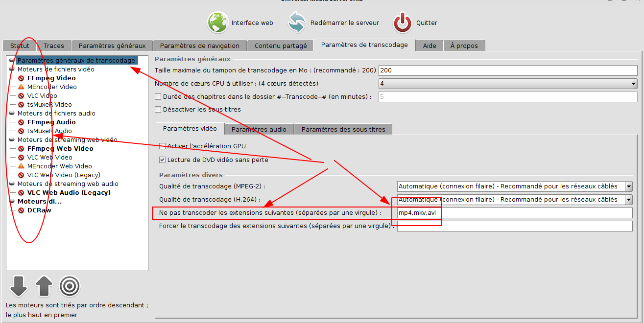
Task: Open the MPEG-2 transcoding quality dropdown
Action: (x=628, y=186)
